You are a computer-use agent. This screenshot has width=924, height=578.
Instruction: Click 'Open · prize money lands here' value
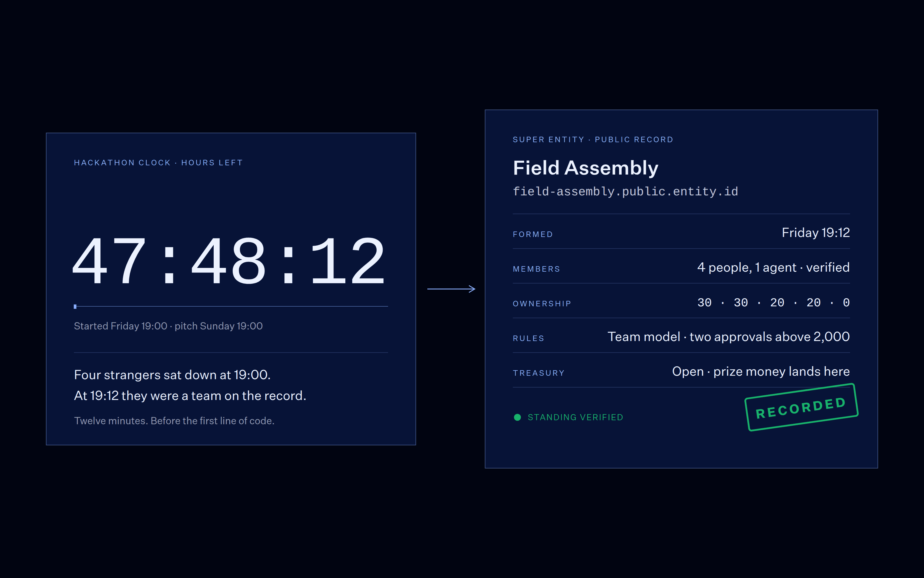click(761, 372)
